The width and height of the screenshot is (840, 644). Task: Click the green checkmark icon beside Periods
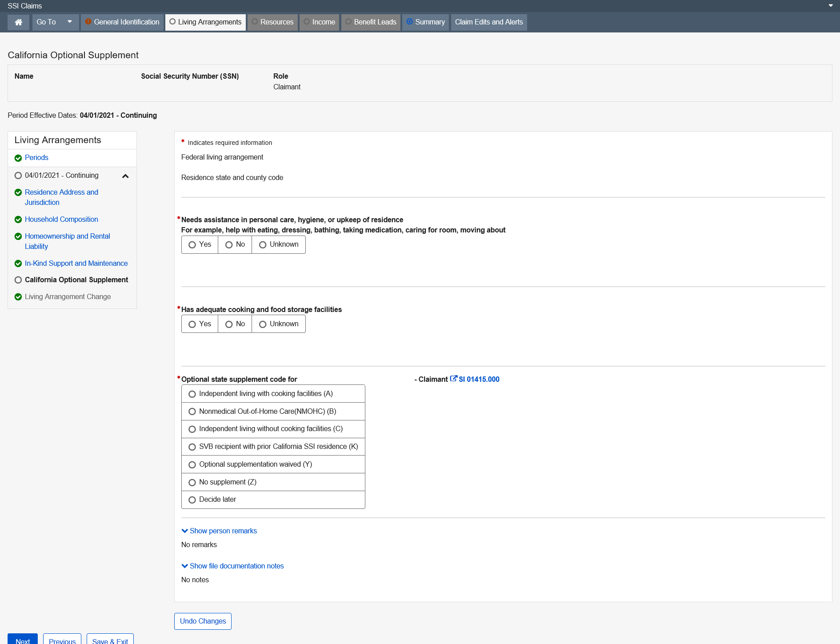18,158
